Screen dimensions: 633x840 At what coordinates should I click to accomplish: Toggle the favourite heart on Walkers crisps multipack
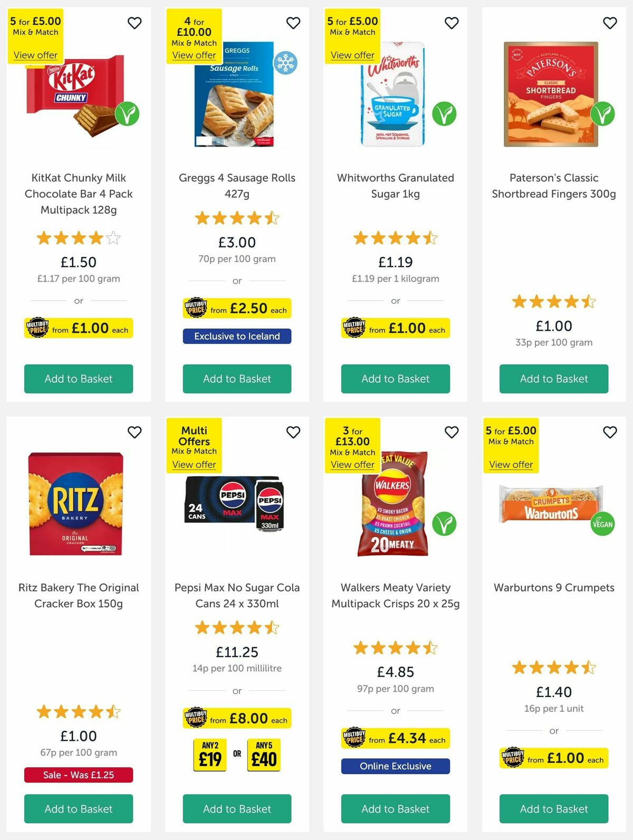[x=451, y=432]
